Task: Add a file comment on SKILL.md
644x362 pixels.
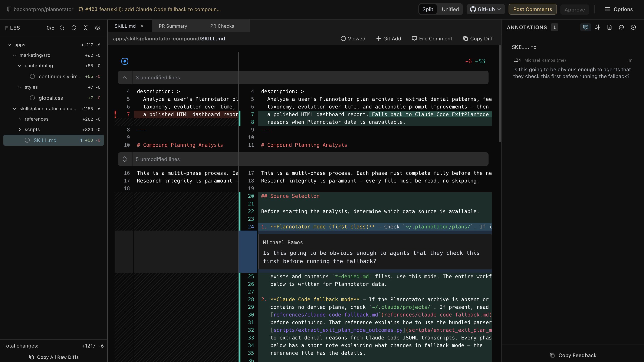Action: pos(432,38)
